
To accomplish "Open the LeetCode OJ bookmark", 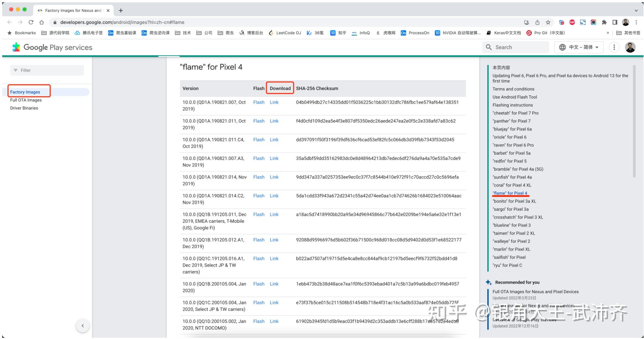I will pos(285,33).
